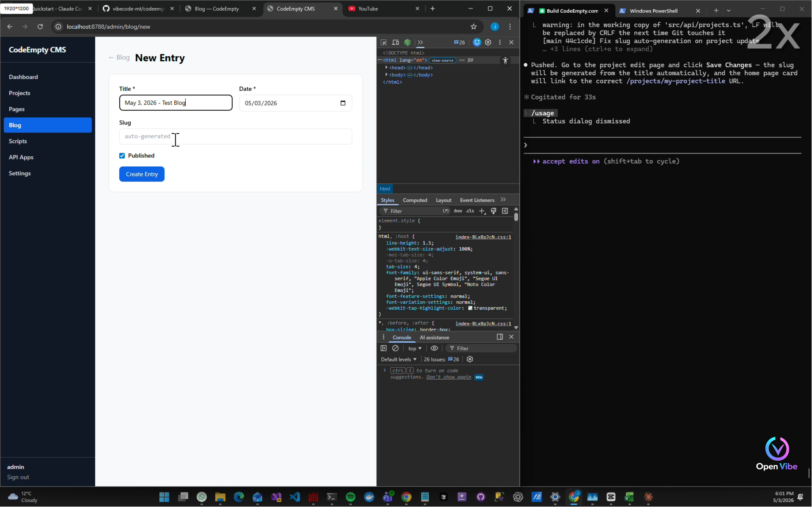Screen dimensions: 812x507
Task: Toggle the device toolbar icon in DevTools
Action: pos(396,42)
